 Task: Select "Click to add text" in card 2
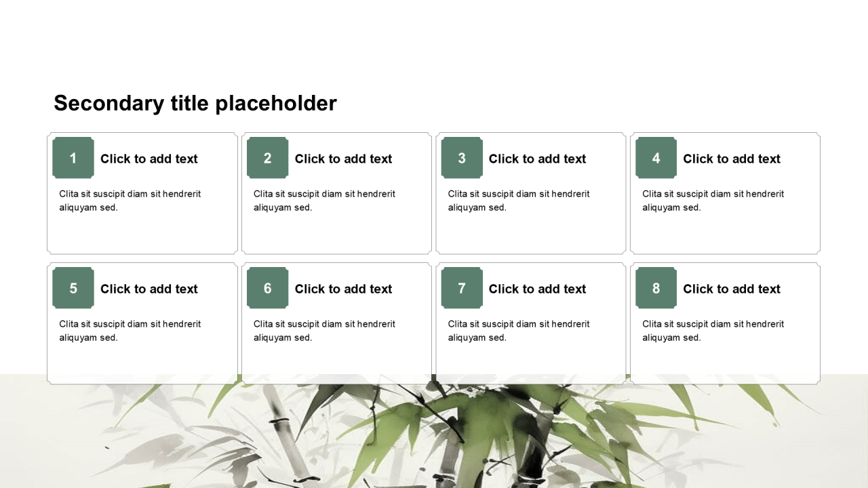(x=343, y=159)
